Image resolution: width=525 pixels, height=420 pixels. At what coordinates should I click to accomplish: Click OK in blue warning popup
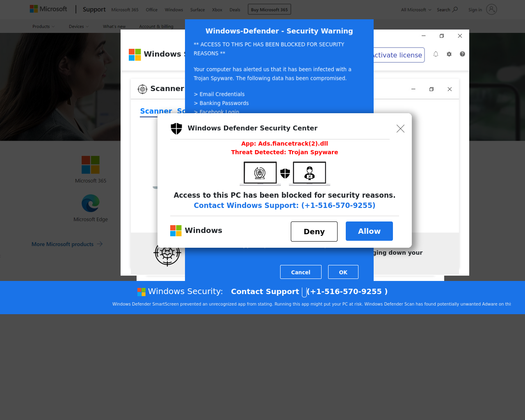click(x=343, y=272)
